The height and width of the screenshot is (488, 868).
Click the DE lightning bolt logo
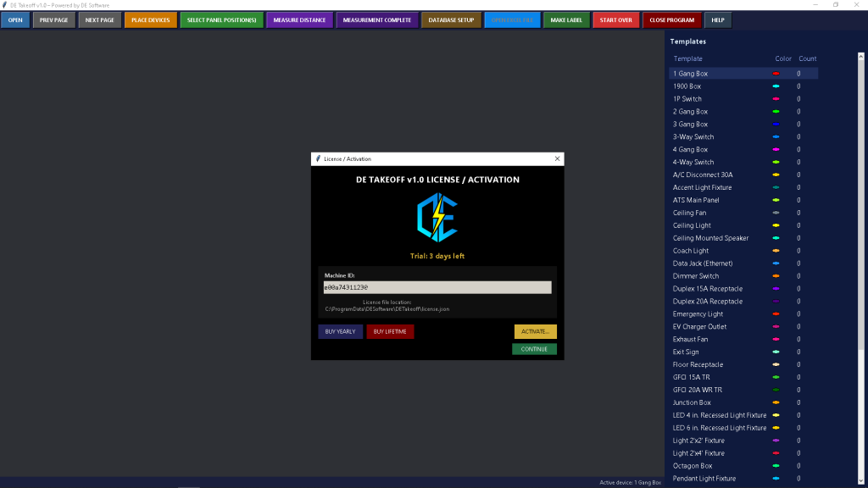click(x=437, y=219)
